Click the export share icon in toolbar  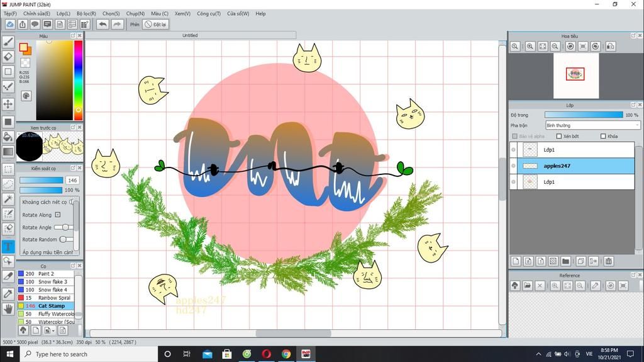point(23,25)
